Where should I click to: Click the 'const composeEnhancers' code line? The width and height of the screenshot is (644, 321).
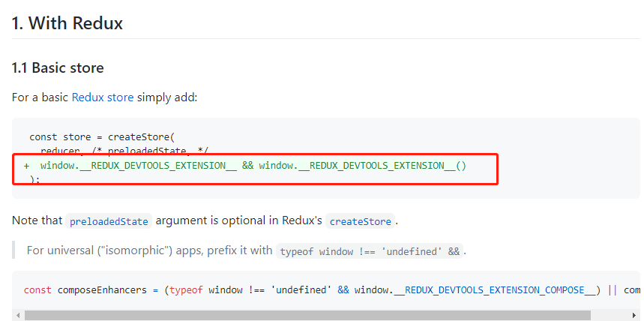coord(332,290)
